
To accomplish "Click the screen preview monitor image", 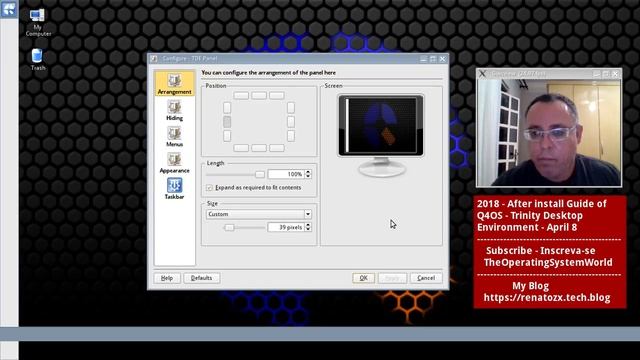I will 381,126.
